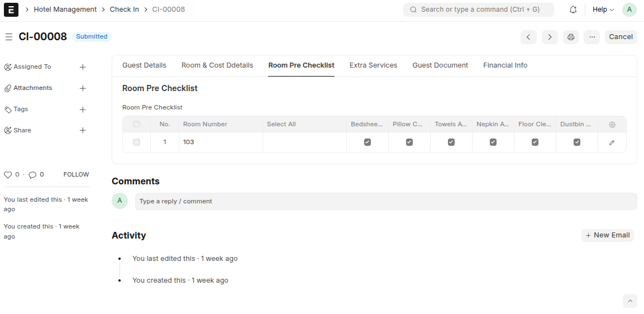Screen dimensions: 644x314
Task: Click the search magnifier icon
Action: 413,9
